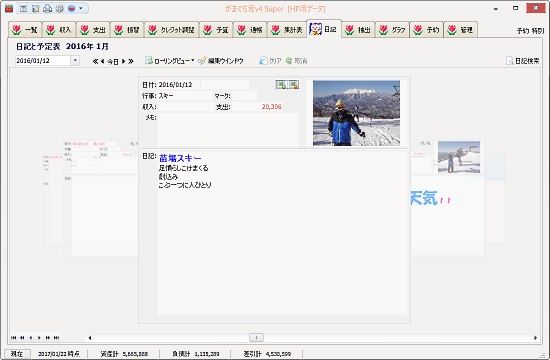Open the クレジット調整 tab
The width and height of the screenshot is (550, 360).
[172, 30]
